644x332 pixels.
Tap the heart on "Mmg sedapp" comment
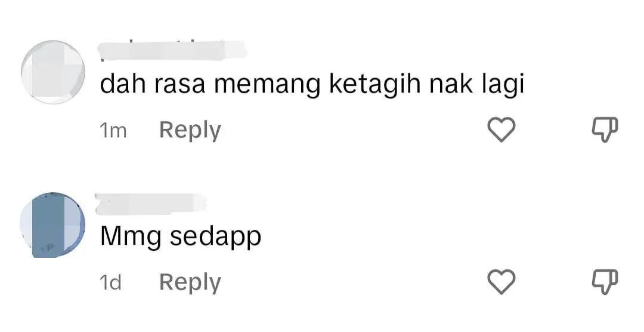click(501, 282)
